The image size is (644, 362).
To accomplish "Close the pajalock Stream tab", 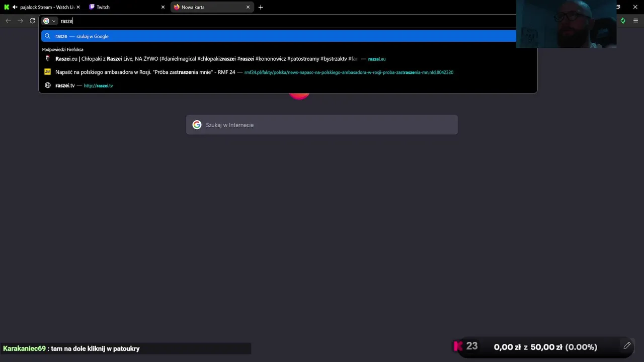I will 78,7.
